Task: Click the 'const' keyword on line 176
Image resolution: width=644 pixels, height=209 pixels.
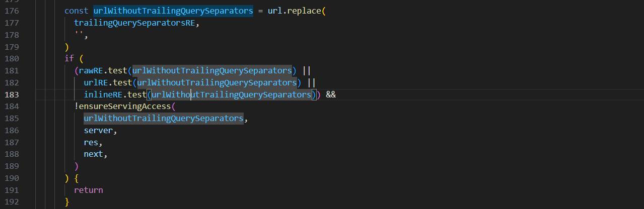Action: tap(77, 11)
